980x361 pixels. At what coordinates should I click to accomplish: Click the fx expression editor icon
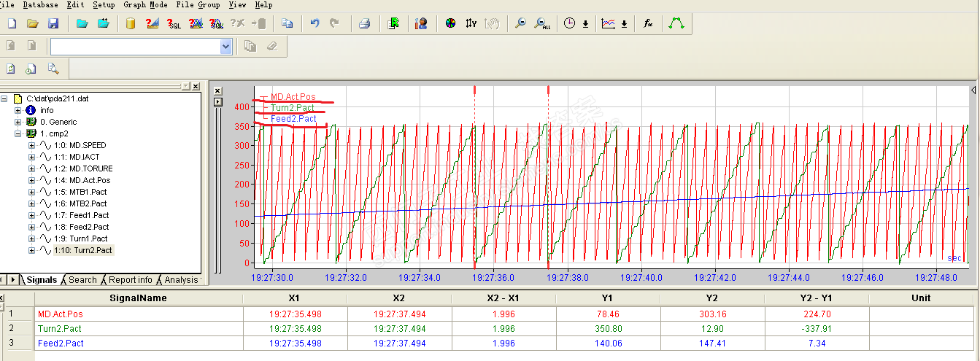point(647,23)
